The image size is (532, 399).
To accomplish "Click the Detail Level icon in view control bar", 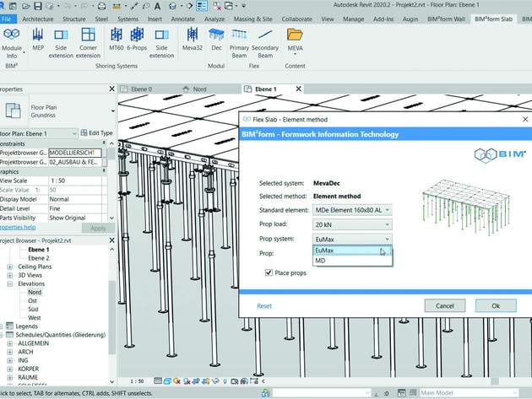I will (158, 381).
